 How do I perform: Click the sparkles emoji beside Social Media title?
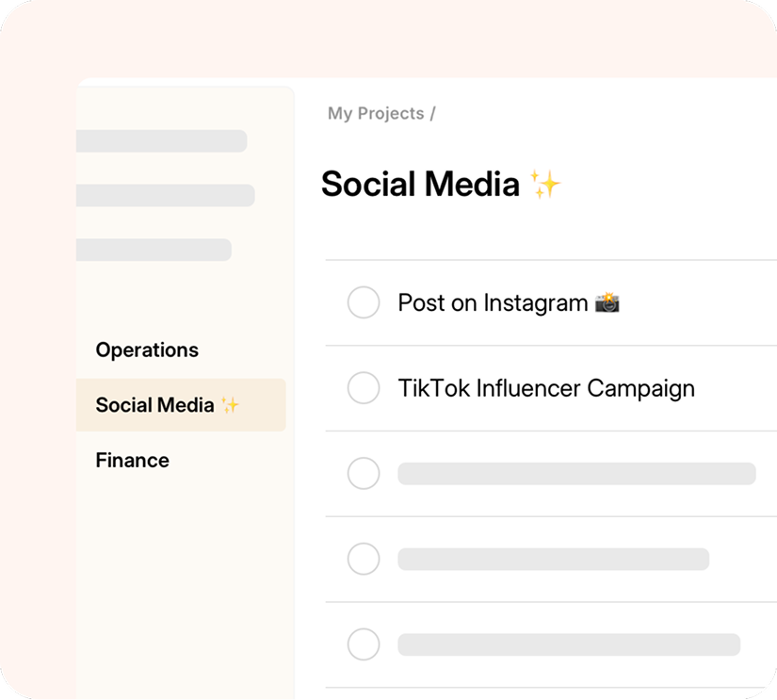(545, 184)
